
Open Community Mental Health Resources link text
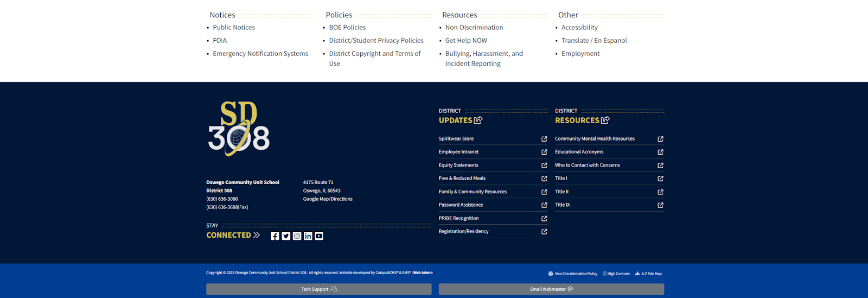point(595,139)
